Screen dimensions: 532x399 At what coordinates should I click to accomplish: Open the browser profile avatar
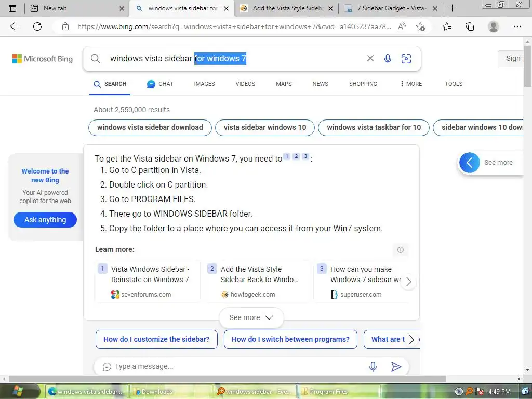click(494, 26)
